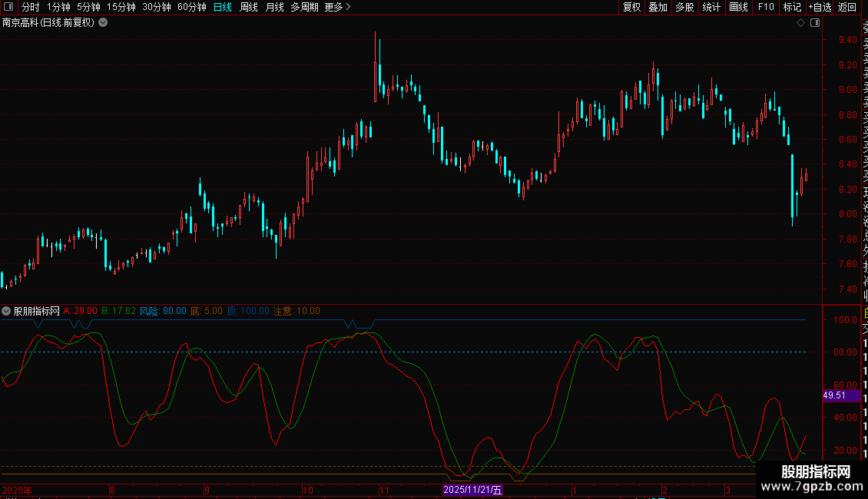Select the 60分钟 period tab

[191, 7]
